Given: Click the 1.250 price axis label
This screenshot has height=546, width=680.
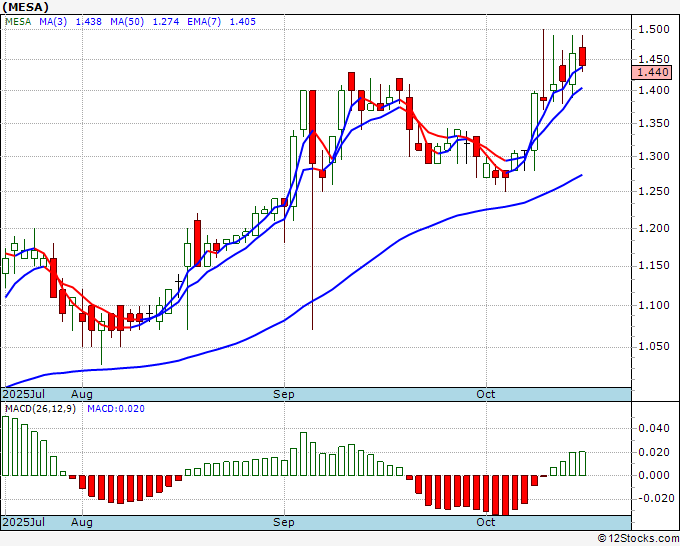Looking at the screenshot, I should [x=654, y=191].
